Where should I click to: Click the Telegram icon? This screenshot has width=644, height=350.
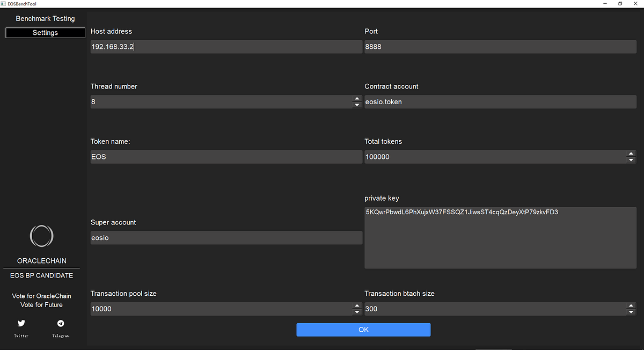pos(60,323)
